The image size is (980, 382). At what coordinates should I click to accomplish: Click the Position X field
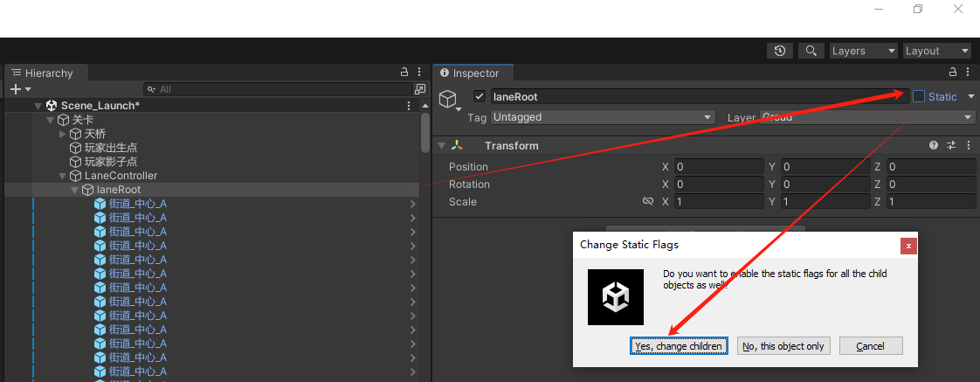point(718,166)
